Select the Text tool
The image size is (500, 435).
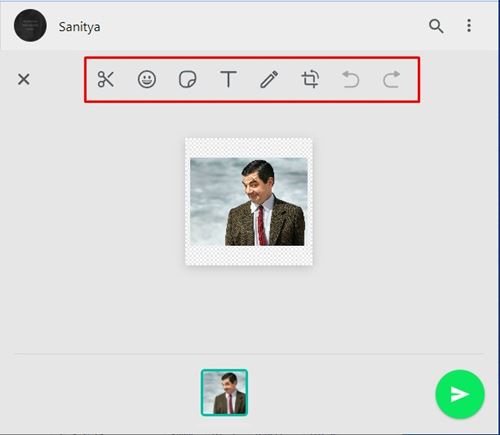pos(228,79)
